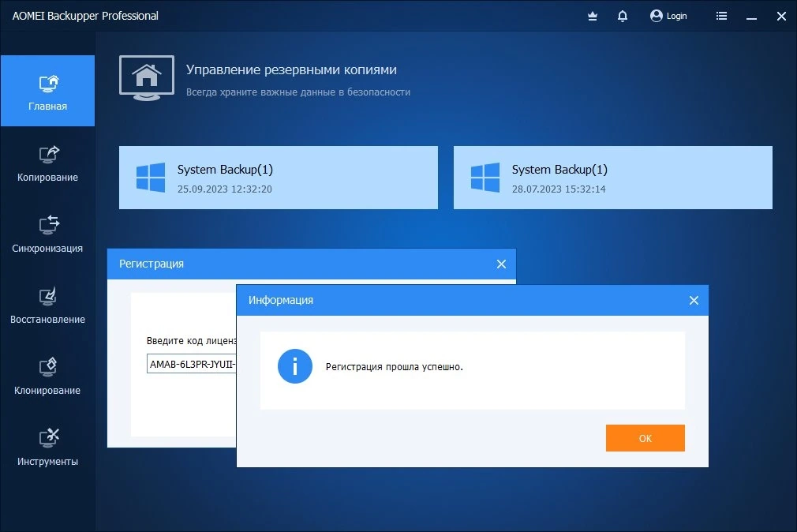
Task: Open the Восстановление restore section
Action: coord(47,305)
